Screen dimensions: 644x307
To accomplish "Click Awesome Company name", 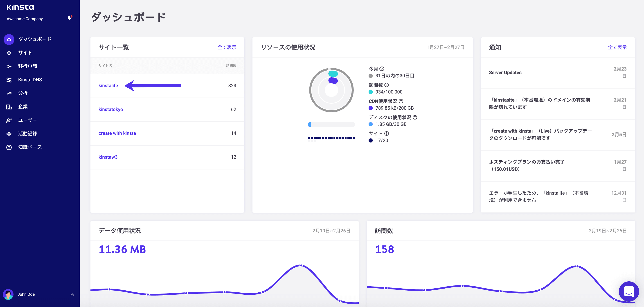I will [x=25, y=19].
